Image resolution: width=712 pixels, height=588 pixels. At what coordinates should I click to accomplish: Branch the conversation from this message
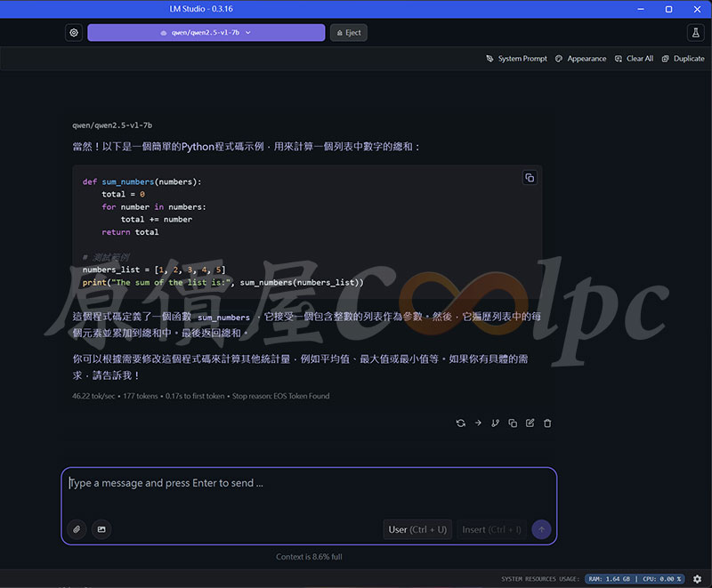pyautogui.click(x=495, y=423)
